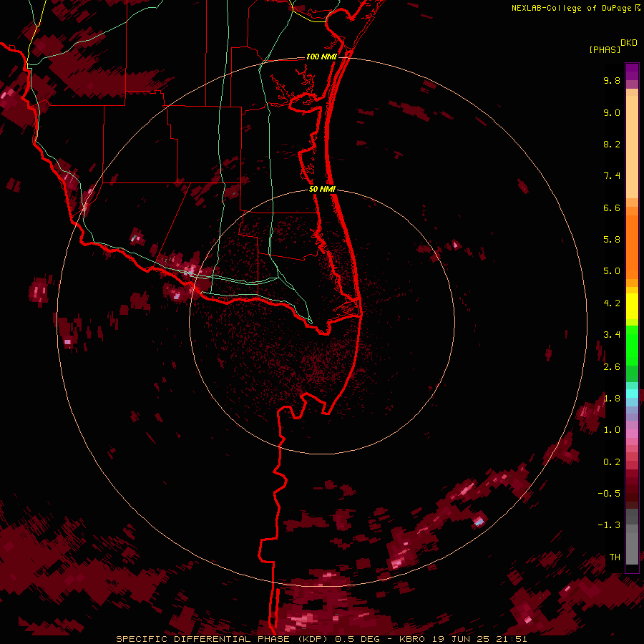
Task: Pick the yellow segment of the color bar
Action: pos(632,306)
